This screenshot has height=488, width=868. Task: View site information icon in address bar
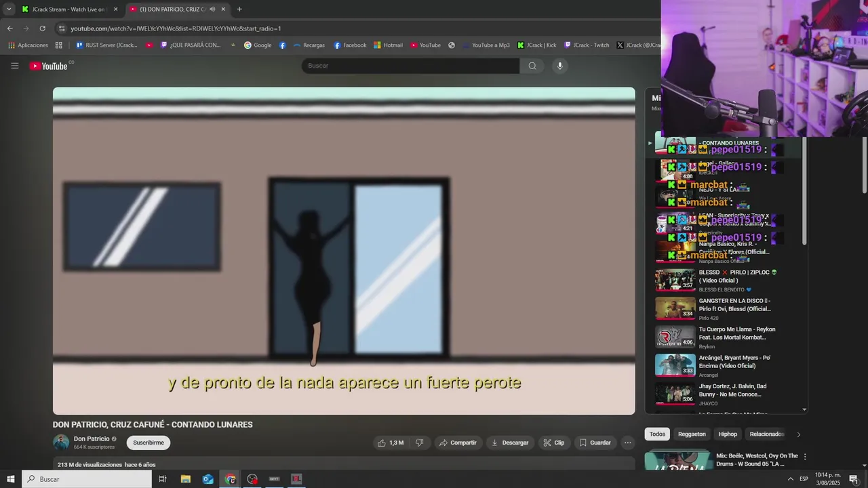click(62, 28)
